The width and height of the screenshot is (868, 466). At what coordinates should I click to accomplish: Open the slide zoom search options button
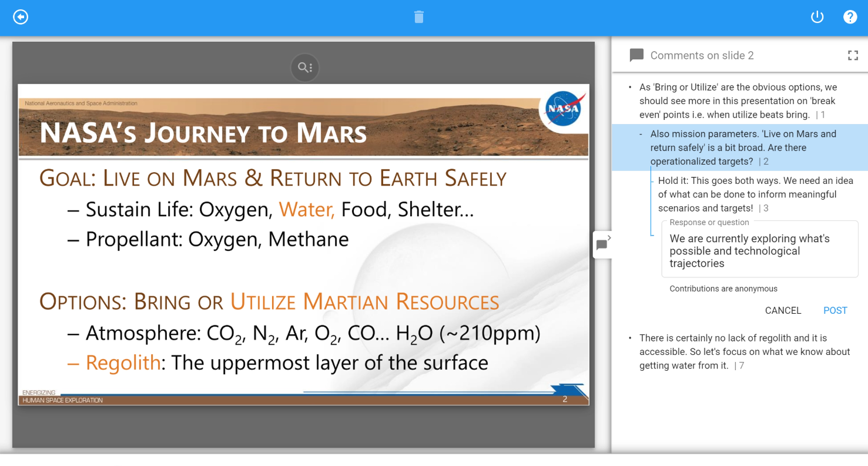click(x=304, y=68)
